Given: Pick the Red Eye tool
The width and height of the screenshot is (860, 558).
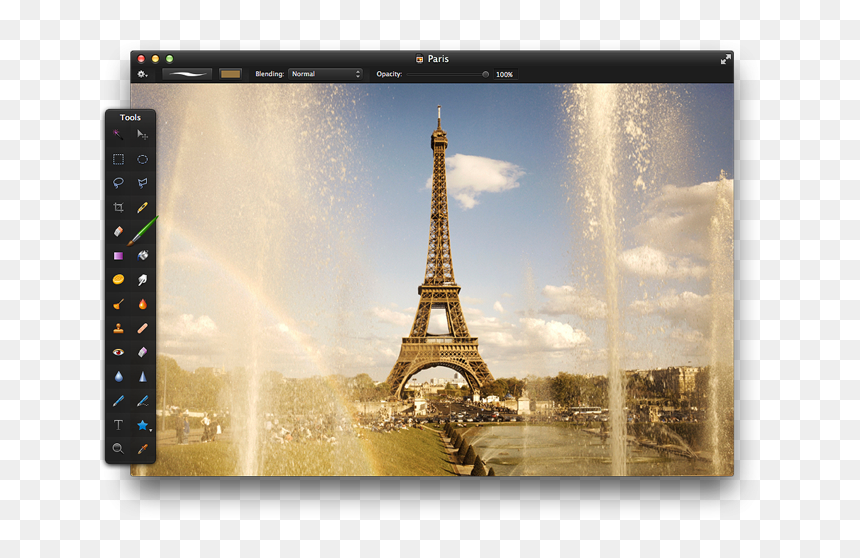Looking at the screenshot, I should pos(118,352).
